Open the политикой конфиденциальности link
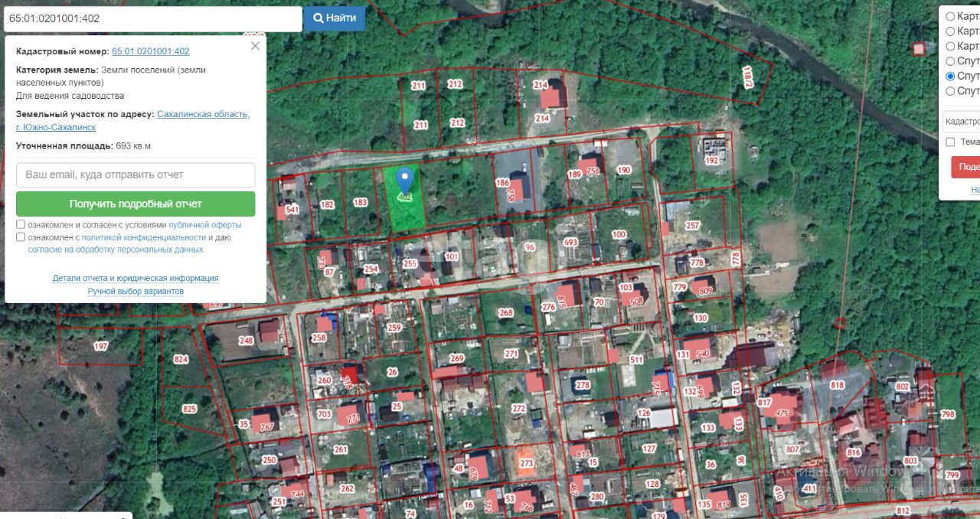This screenshot has height=519, width=980. [x=144, y=237]
